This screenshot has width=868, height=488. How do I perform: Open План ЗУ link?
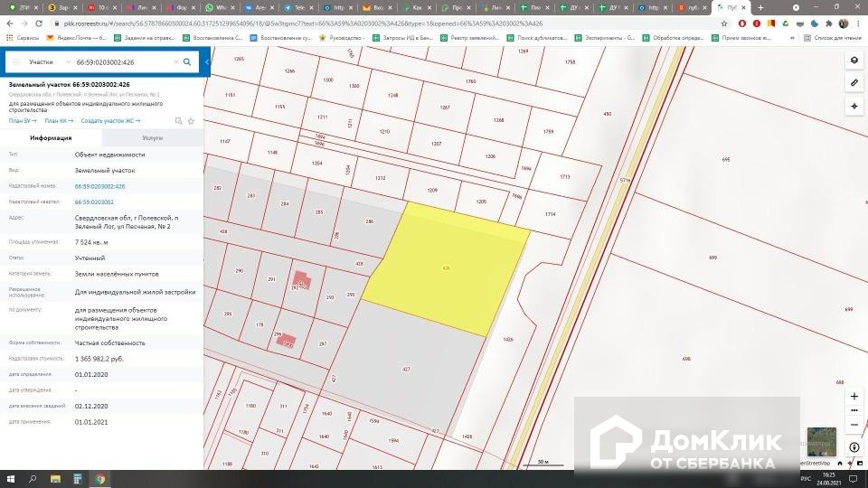(23, 120)
